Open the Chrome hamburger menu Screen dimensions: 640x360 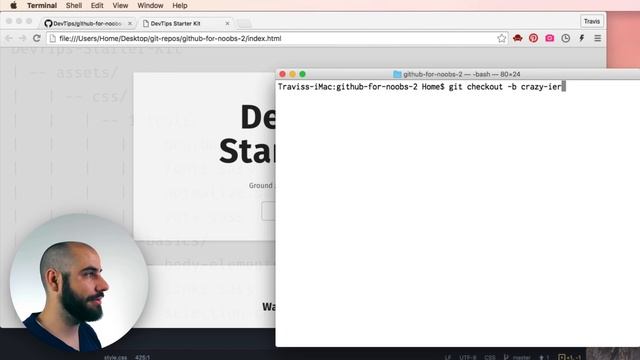click(x=598, y=38)
